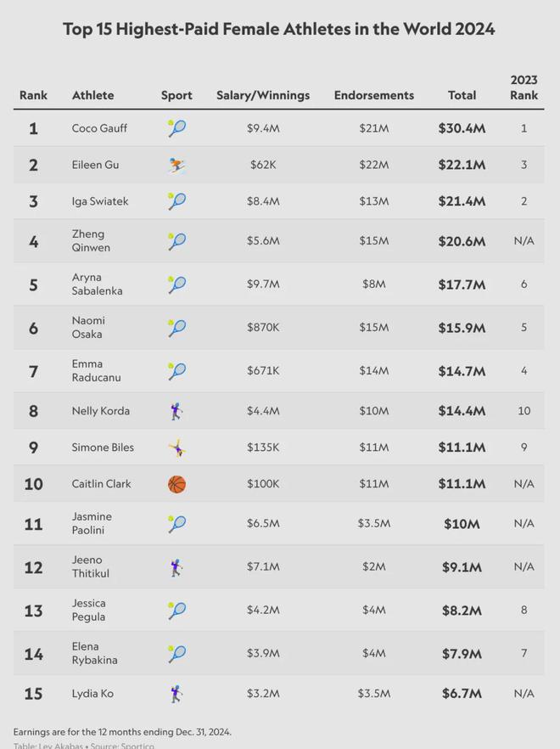Click the 2023 Rank column header
Image resolution: width=560 pixels, height=749 pixels.
[524, 87]
